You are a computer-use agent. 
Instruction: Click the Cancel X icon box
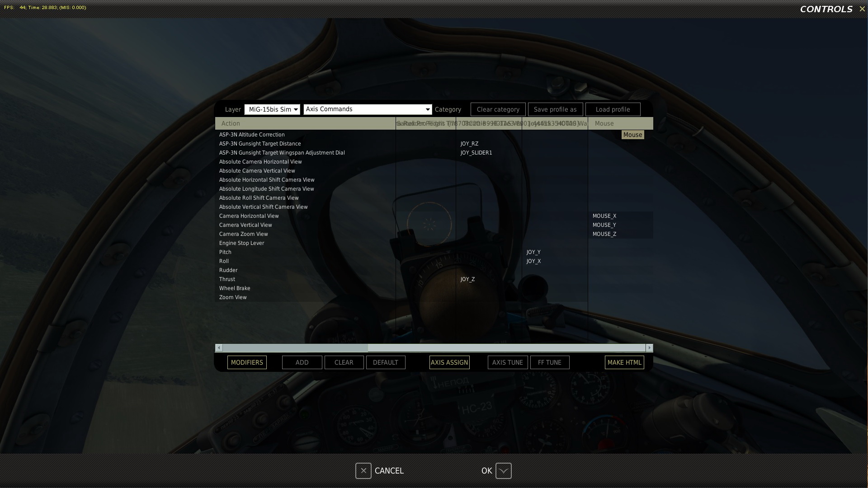(x=363, y=471)
